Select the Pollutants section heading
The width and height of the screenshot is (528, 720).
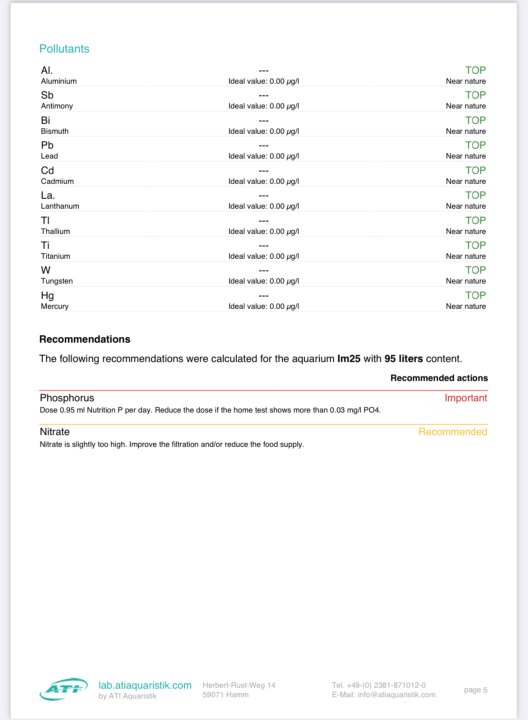pyautogui.click(x=64, y=49)
